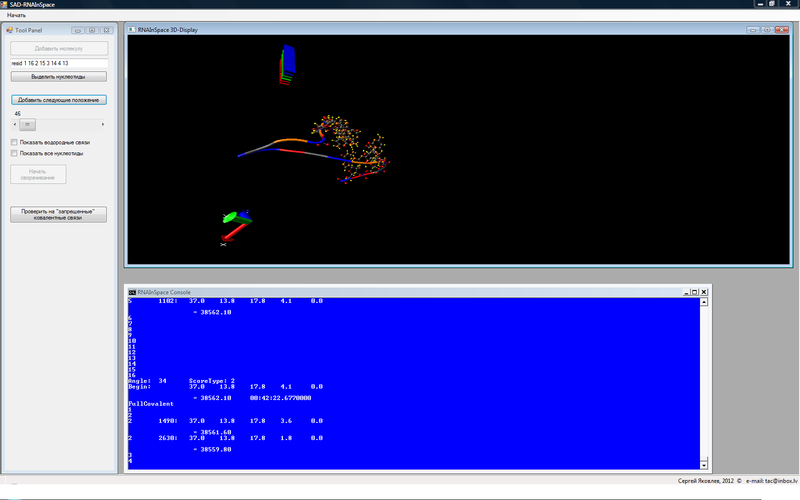
Task: Click the RNAInSpace 3D-Display window icon
Action: 132,30
